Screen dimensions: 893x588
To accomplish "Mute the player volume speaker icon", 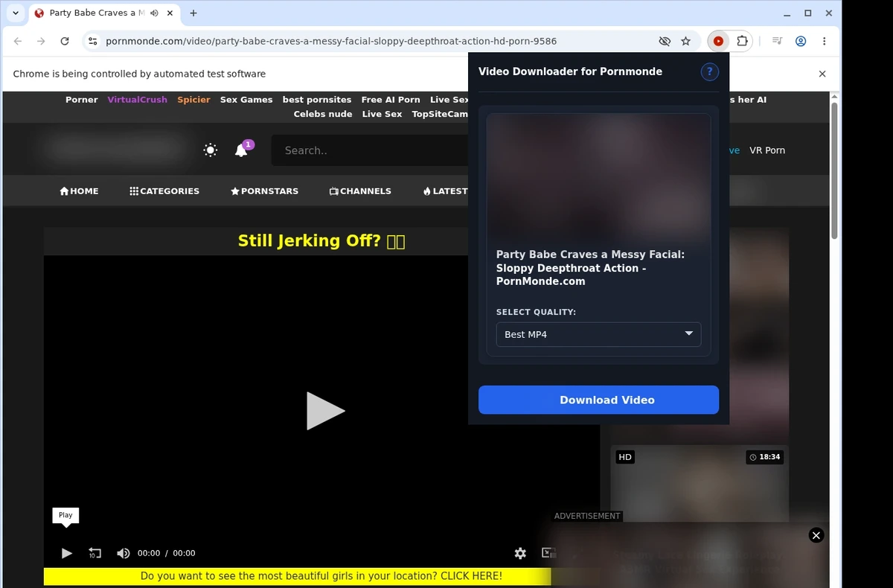I will pos(124,553).
